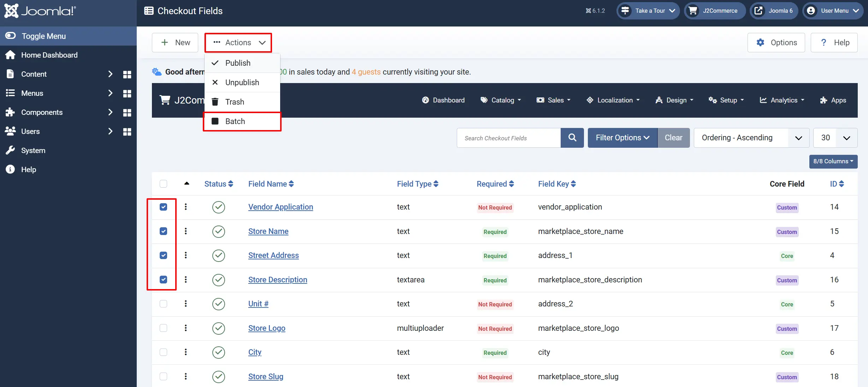Click the published status icon for Store Slug
The image size is (868, 387).
[x=219, y=377]
